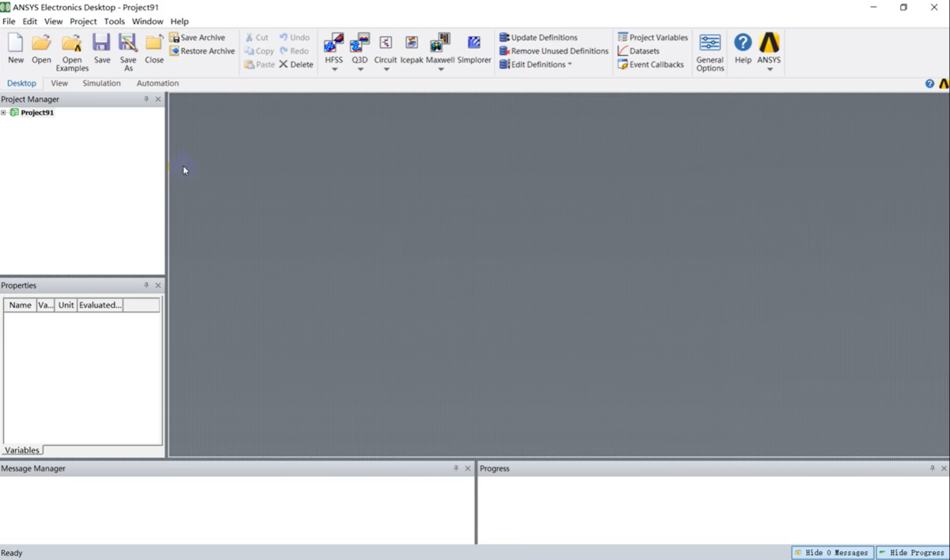The height and width of the screenshot is (560, 950).
Task: Close the Properties panel
Action: (x=158, y=285)
